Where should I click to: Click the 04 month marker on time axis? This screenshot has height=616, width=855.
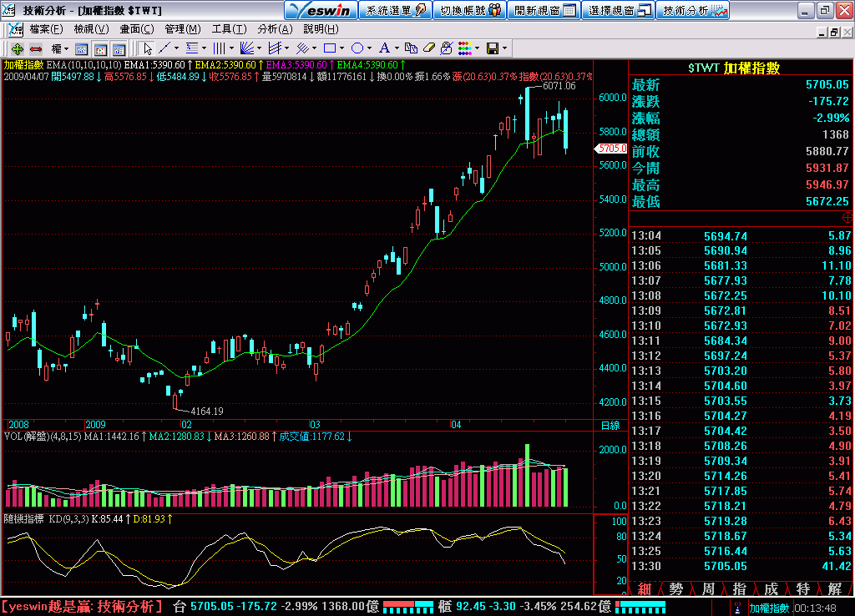[456, 425]
